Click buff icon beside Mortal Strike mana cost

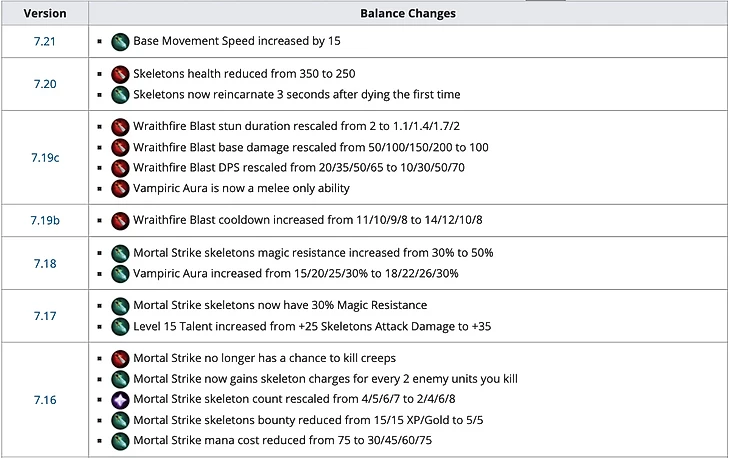[120, 440]
